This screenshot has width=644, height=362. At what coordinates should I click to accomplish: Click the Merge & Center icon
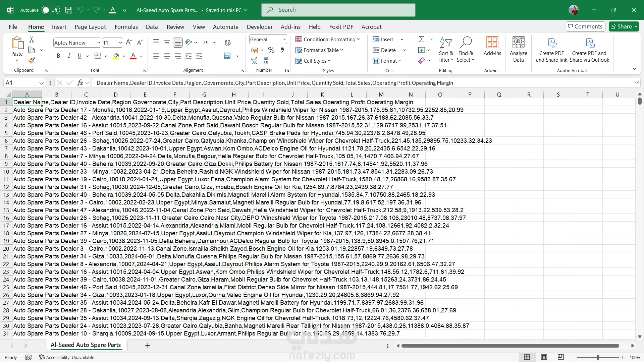coord(227,56)
